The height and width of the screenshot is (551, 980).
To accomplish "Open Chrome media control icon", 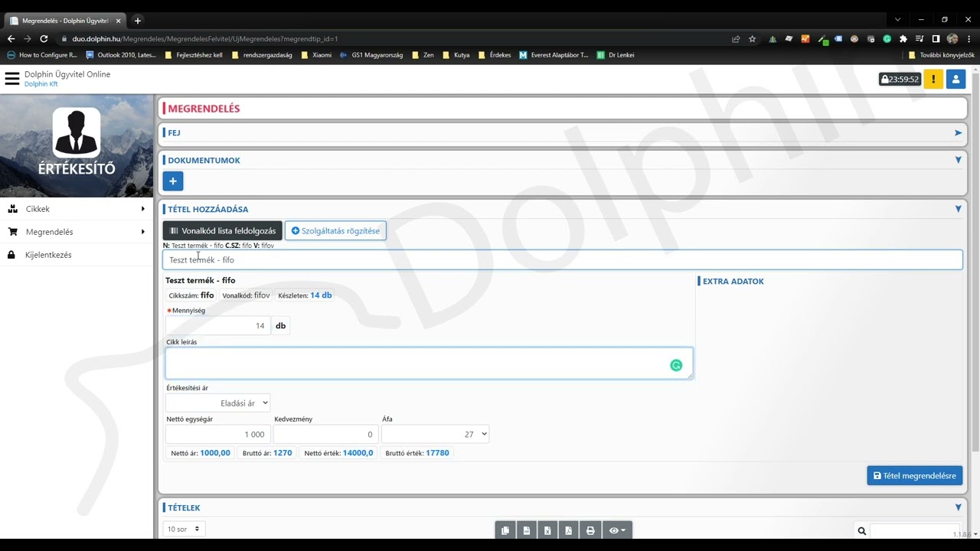I will [920, 39].
